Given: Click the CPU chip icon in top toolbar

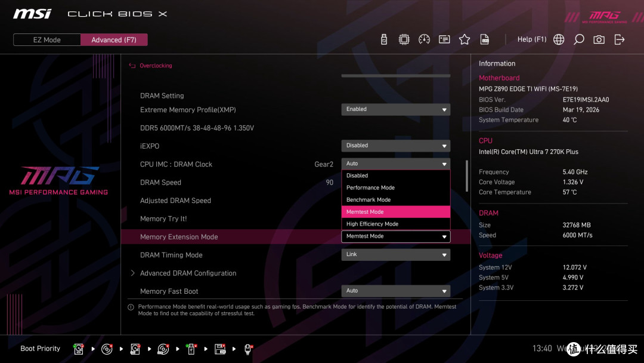Looking at the screenshot, I should (404, 39).
